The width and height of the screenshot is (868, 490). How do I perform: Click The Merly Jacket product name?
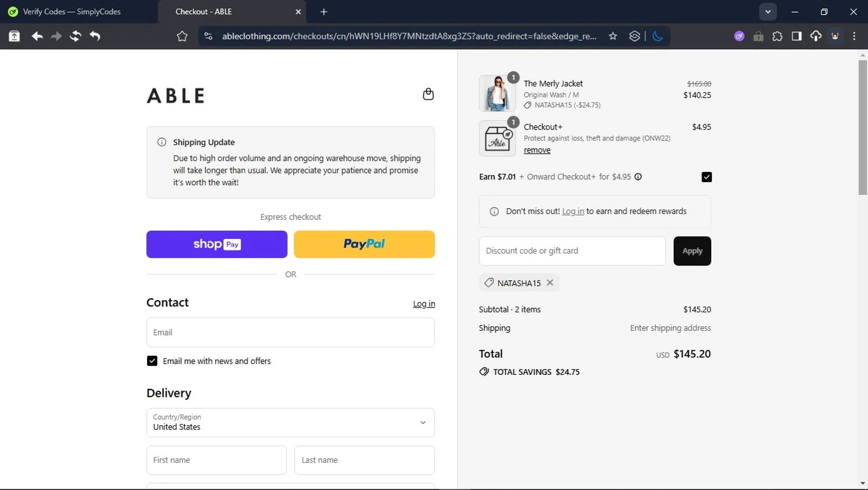[553, 83]
